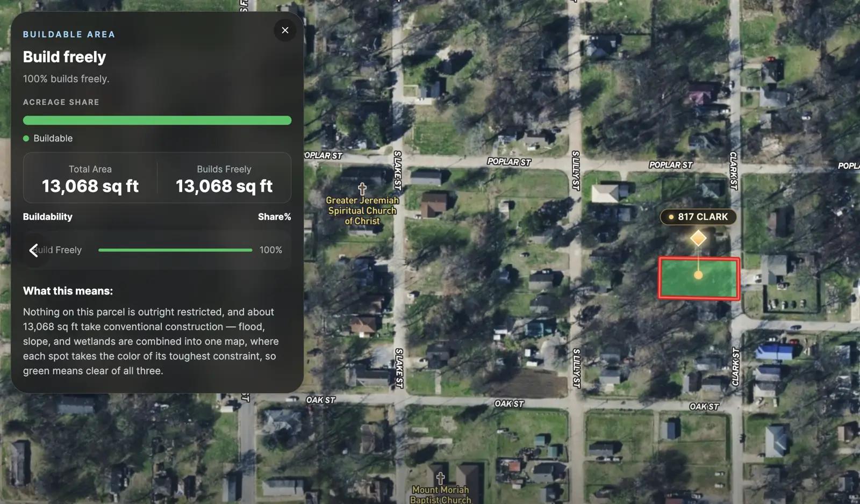Image resolution: width=860 pixels, height=504 pixels.
Task: Select the highlighted green parcel on the map
Action: coord(699,278)
